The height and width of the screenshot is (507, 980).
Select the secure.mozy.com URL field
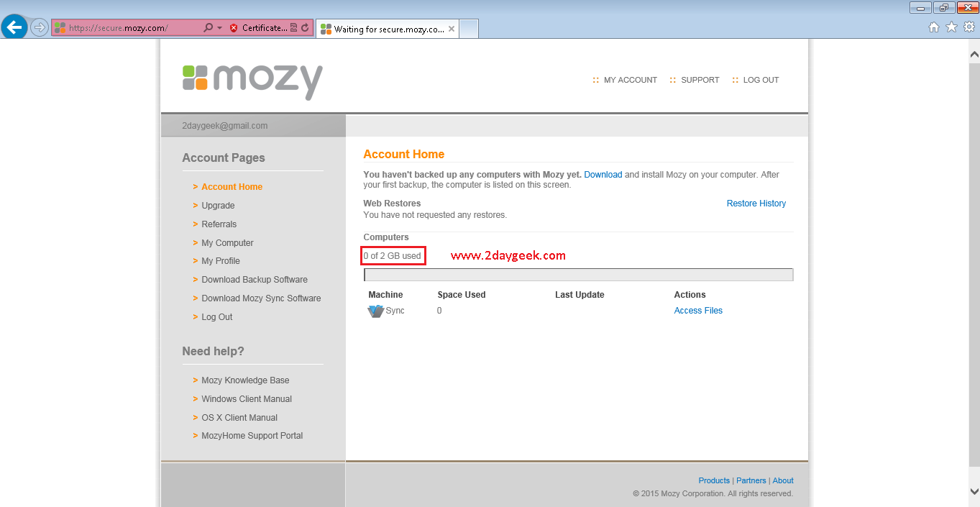[127, 28]
